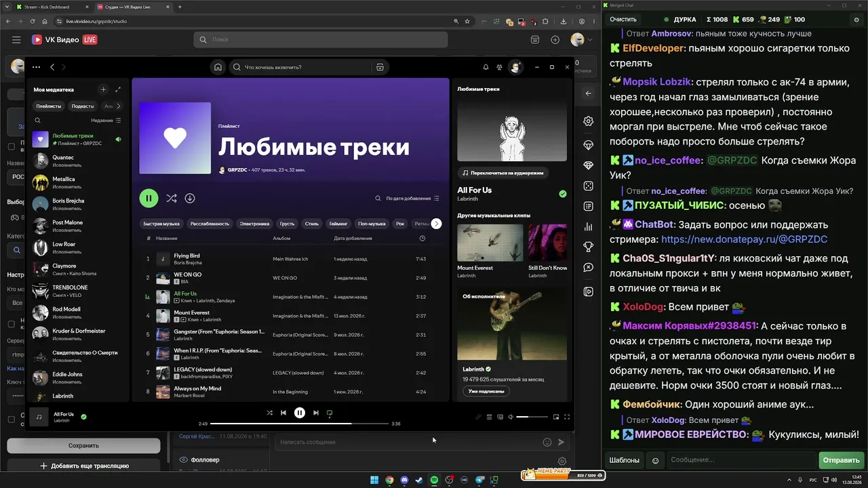
Task: Open Steam from the taskbar
Action: [420, 480]
